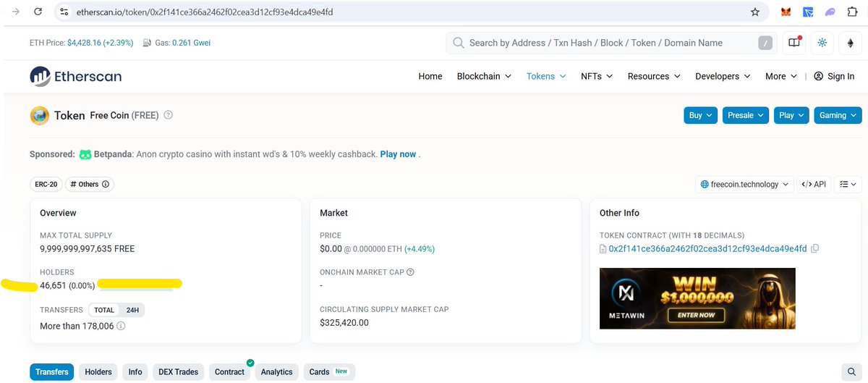Expand the Blockchain menu

coord(484,76)
